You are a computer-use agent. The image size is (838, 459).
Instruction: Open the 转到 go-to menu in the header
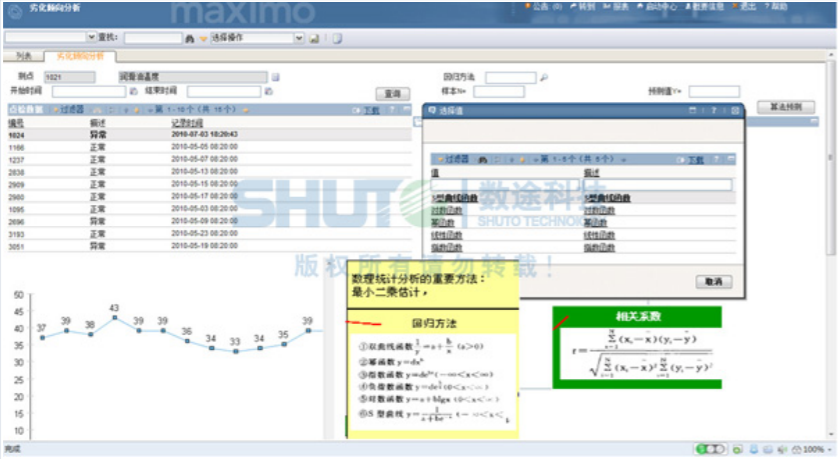point(583,6)
